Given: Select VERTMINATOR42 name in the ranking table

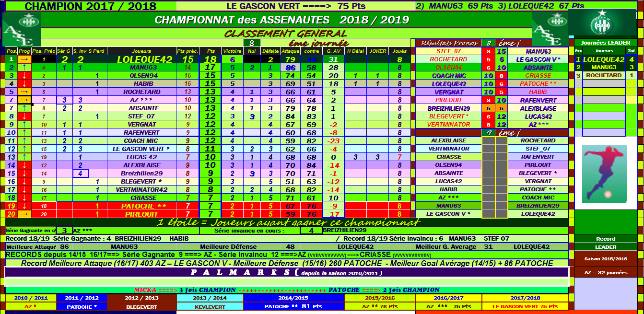Looking at the screenshot, I should coord(142,190).
